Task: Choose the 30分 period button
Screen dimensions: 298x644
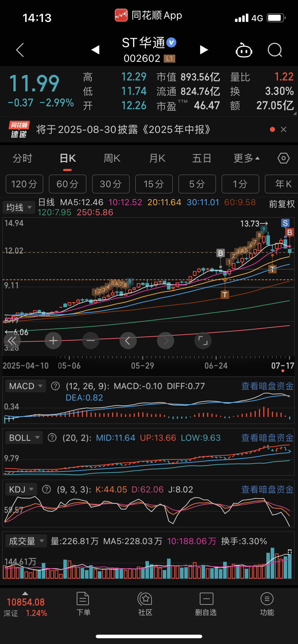Action: click(x=111, y=184)
